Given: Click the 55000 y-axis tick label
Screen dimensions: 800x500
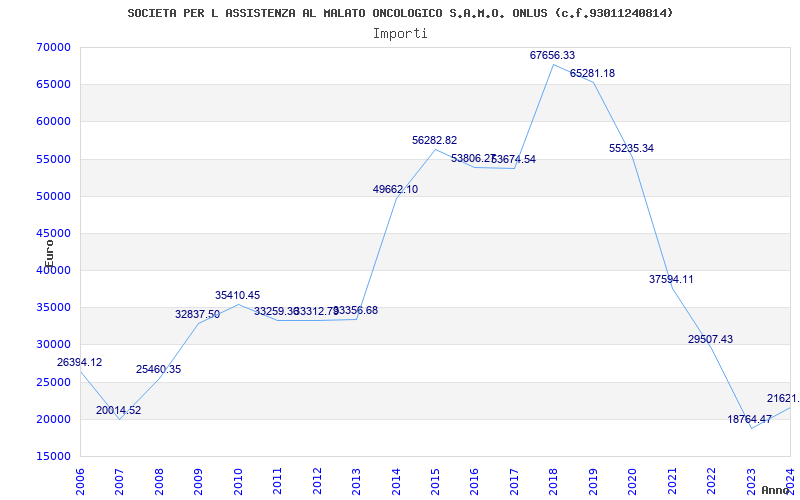Looking at the screenshot, I should (x=54, y=159).
